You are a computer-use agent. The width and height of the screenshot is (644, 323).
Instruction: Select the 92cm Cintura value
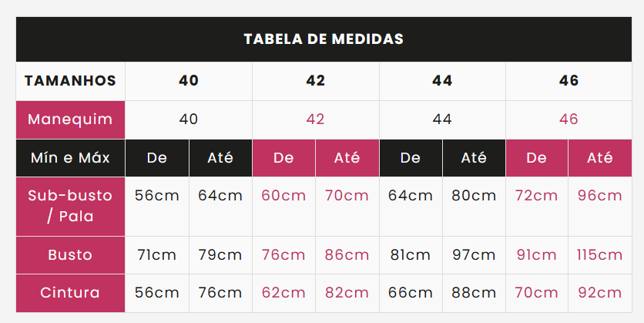tap(600, 293)
